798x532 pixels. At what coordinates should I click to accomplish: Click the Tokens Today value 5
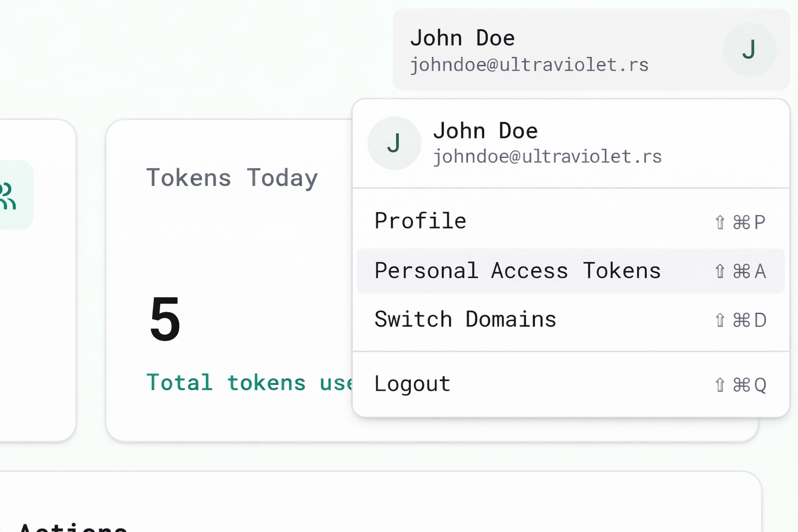165,319
